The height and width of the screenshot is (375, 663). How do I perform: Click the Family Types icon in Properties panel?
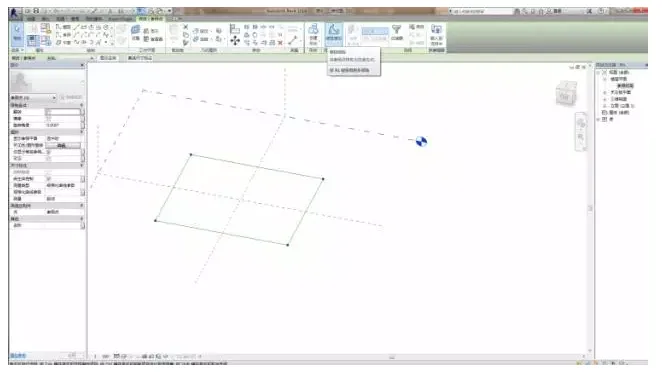click(x=46, y=41)
